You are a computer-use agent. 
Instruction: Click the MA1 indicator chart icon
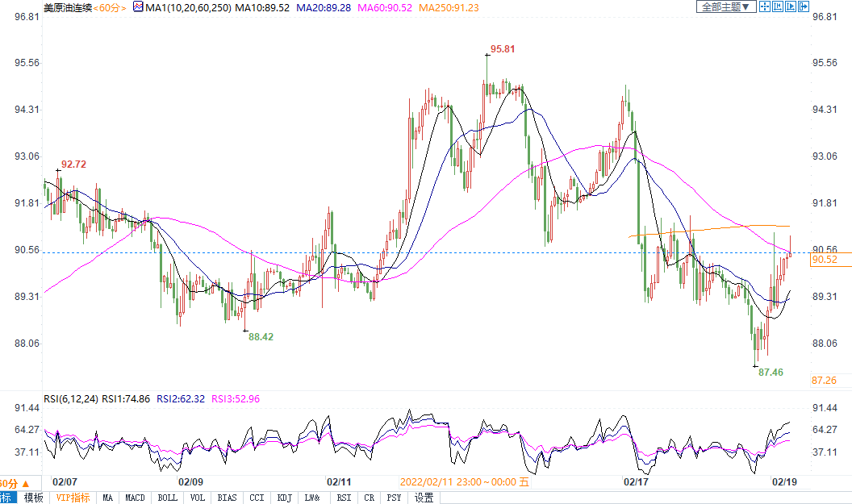pos(137,6)
